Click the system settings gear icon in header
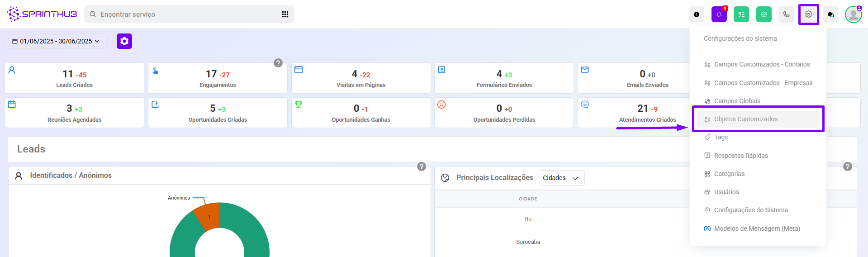Image resolution: width=868 pixels, height=257 pixels. click(x=808, y=14)
